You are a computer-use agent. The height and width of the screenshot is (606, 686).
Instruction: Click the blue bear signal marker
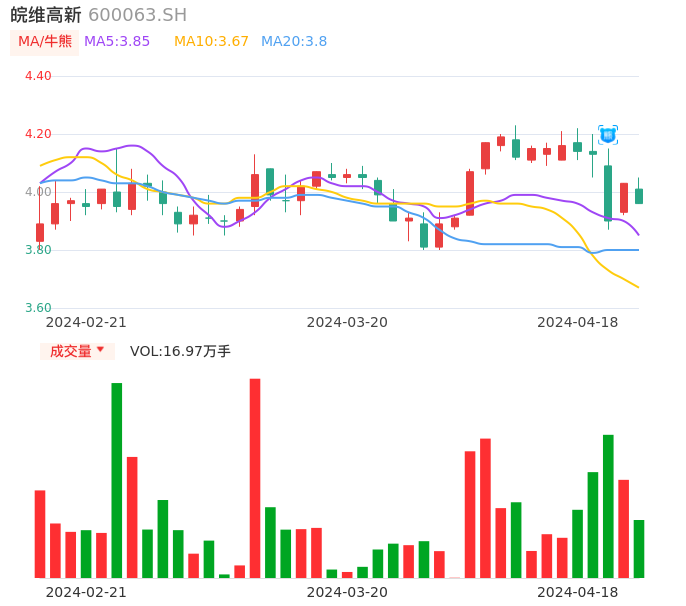pos(608,135)
